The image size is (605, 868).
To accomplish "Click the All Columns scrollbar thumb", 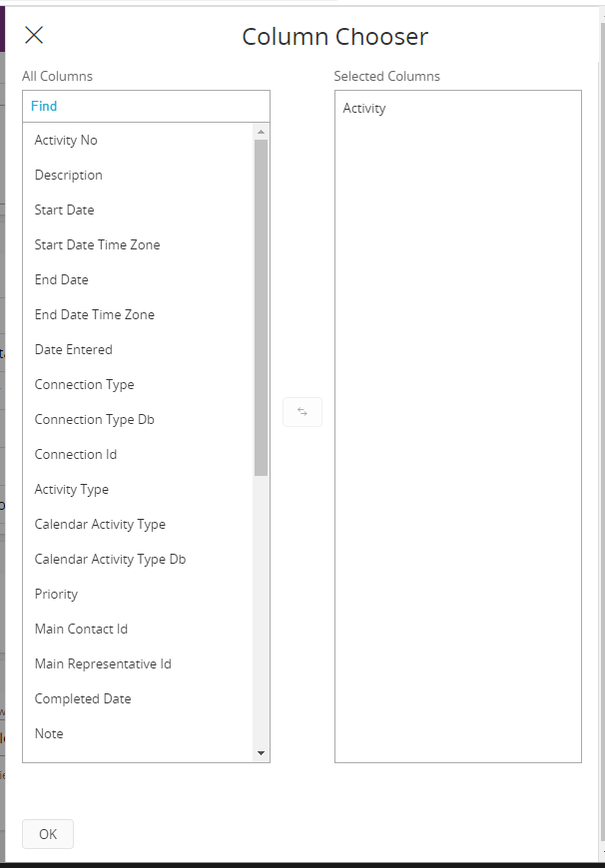I will [261, 305].
